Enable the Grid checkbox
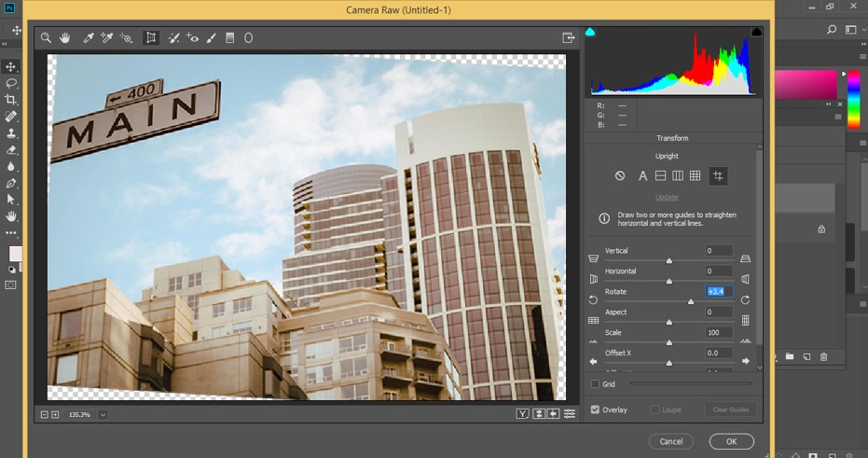 click(x=596, y=383)
